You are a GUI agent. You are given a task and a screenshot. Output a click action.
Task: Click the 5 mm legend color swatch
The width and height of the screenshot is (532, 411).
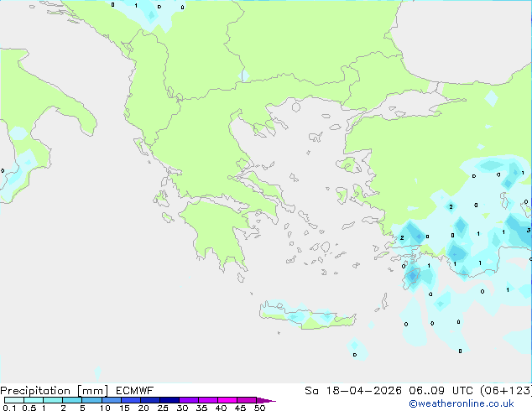point(91,400)
